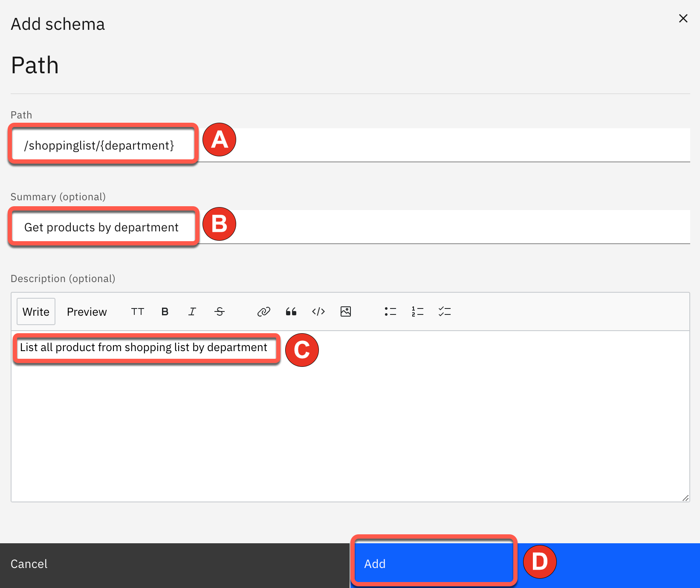Viewport: 700px width, 588px height.
Task: Add a task checklist
Action: pos(445,312)
